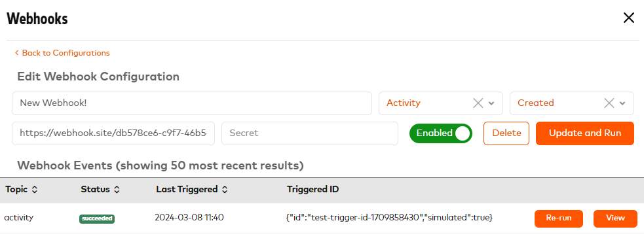Sort by Topic using the sort arrows

click(35, 190)
